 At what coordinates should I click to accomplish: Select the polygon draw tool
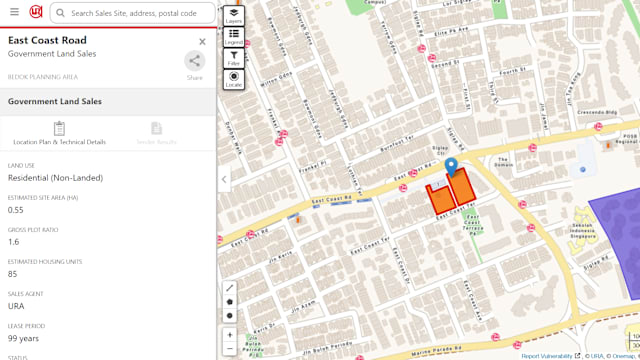click(x=229, y=302)
